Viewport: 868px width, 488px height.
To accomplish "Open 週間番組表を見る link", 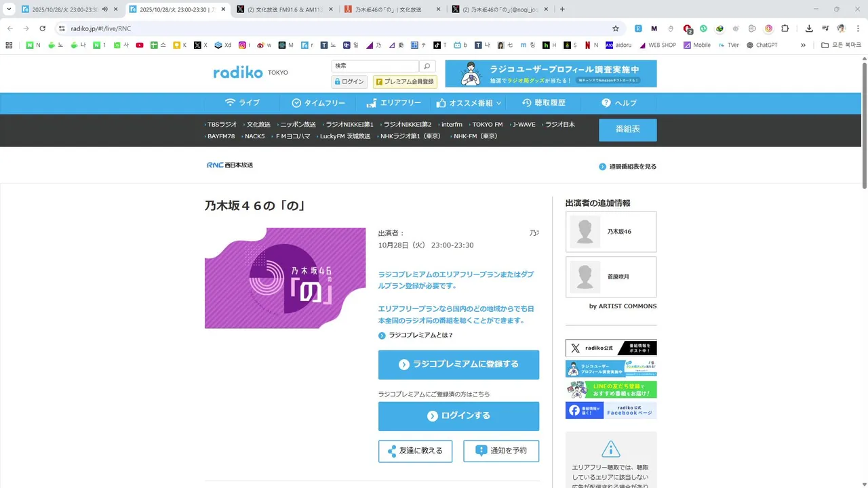I will [627, 166].
